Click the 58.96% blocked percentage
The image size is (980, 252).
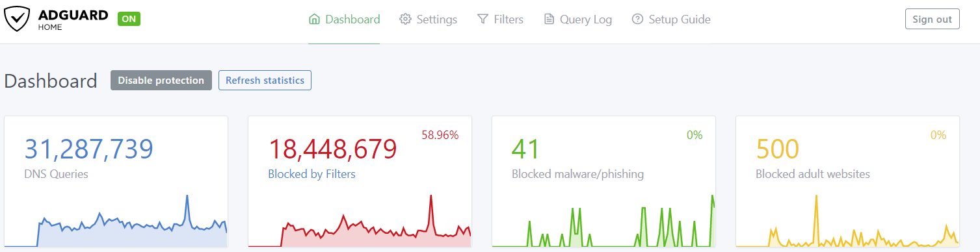point(440,135)
